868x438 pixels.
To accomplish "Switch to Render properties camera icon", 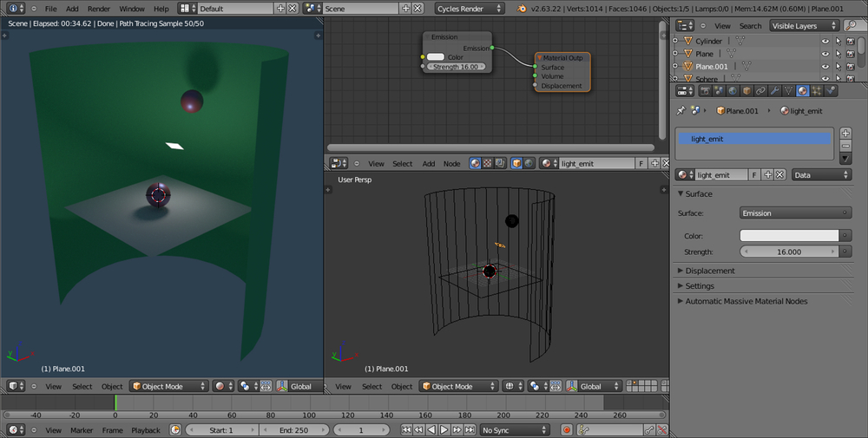I will point(704,90).
